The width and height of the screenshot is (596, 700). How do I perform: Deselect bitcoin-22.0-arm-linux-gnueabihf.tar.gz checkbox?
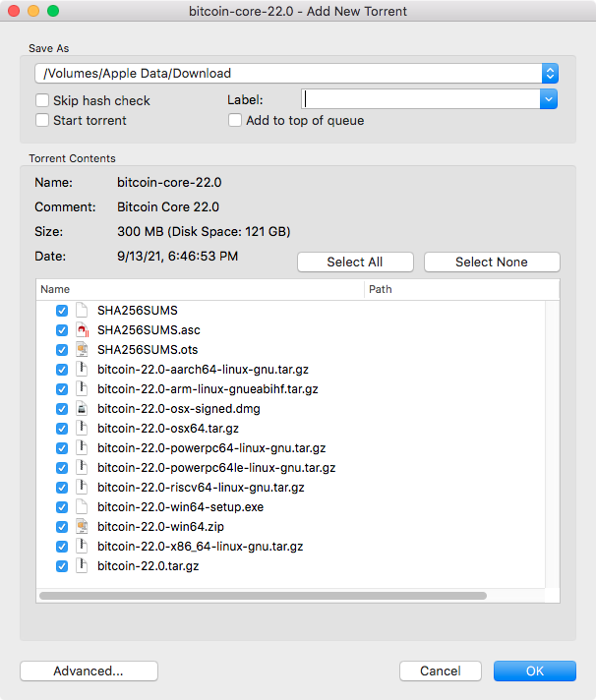[x=62, y=389]
